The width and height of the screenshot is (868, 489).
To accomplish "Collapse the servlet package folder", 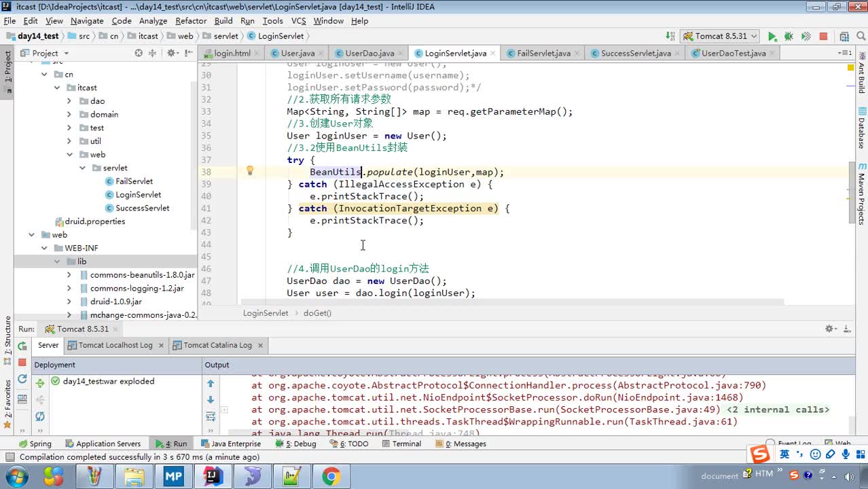I will [82, 168].
